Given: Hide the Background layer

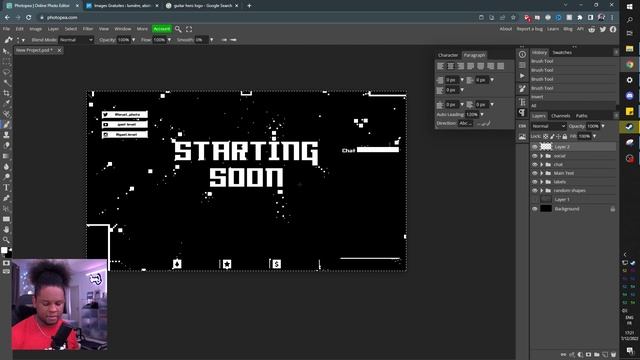Looking at the screenshot, I should 535,209.
